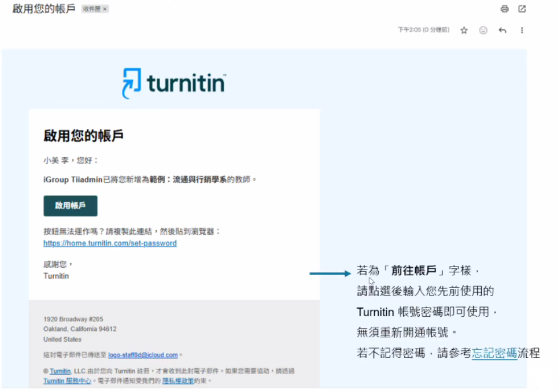
Task: Click the logo-staff8d@icloud.com email link
Action: (143, 355)
